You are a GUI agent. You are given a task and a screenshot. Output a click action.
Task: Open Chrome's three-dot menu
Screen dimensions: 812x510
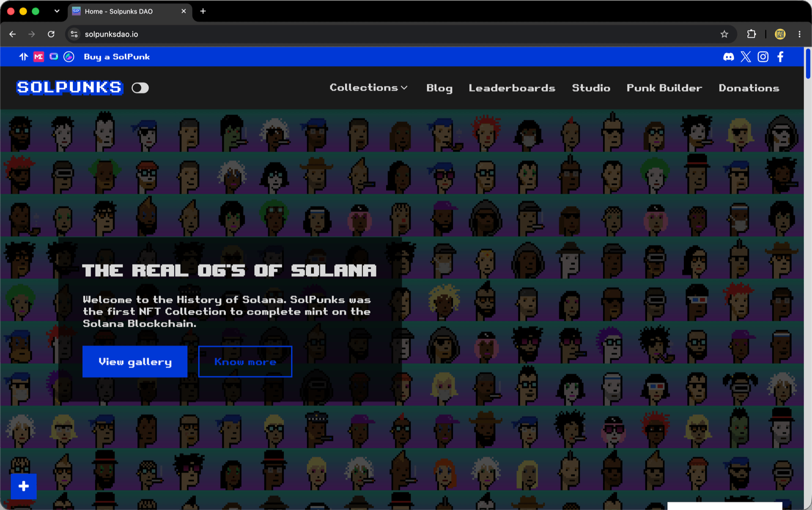pos(799,34)
